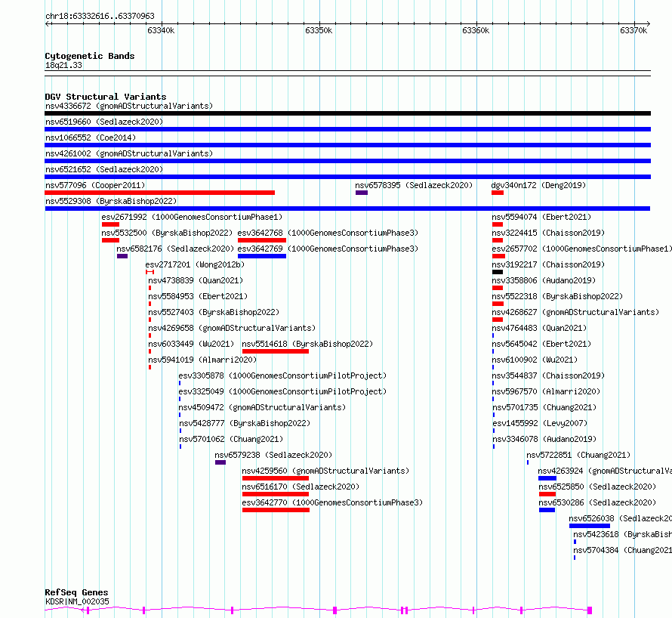Click nsv1066552 (Coe2014) label

click(x=91, y=138)
